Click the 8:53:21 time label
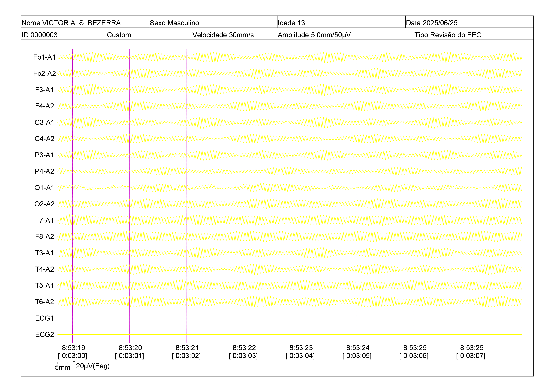 tap(187, 348)
